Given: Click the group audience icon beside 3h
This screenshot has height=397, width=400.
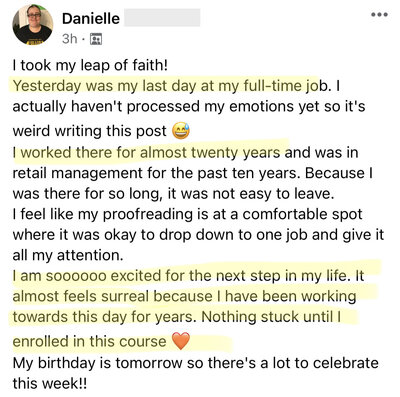Looking at the screenshot, I should point(96,39).
